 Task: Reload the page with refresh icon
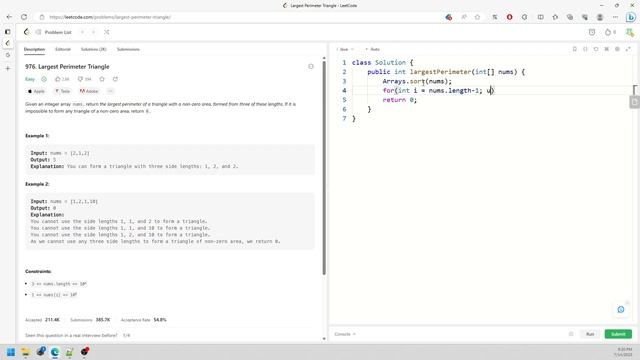24,17
